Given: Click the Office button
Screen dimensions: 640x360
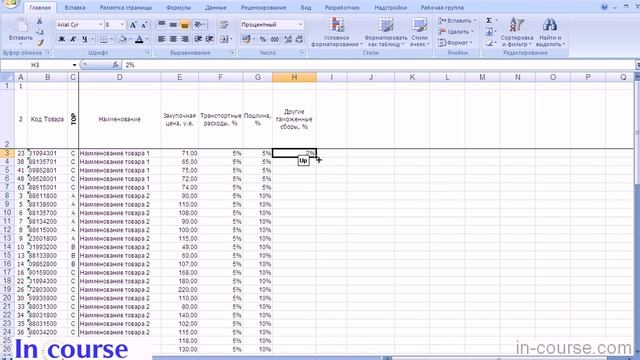Looking at the screenshot, I should coord(10,4).
